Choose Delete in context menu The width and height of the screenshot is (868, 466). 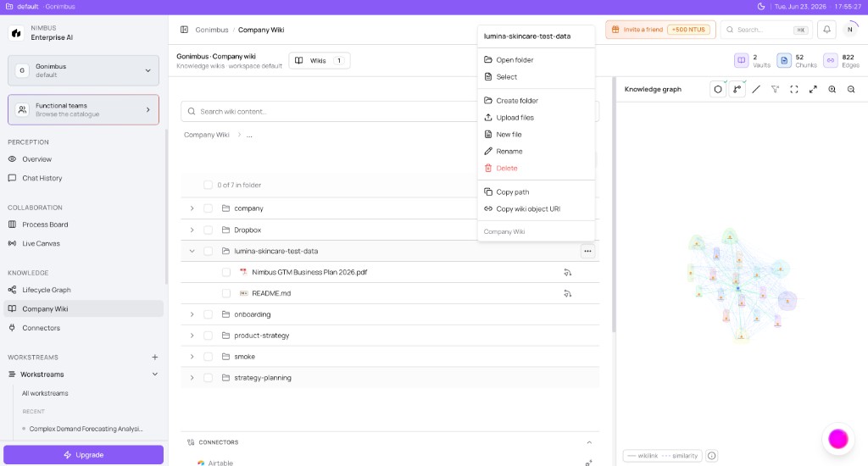pyautogui.click(x=536, y=169)
